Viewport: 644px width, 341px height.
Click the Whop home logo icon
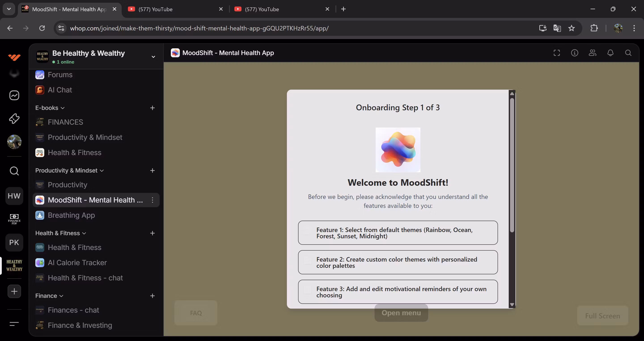[14, 57]
